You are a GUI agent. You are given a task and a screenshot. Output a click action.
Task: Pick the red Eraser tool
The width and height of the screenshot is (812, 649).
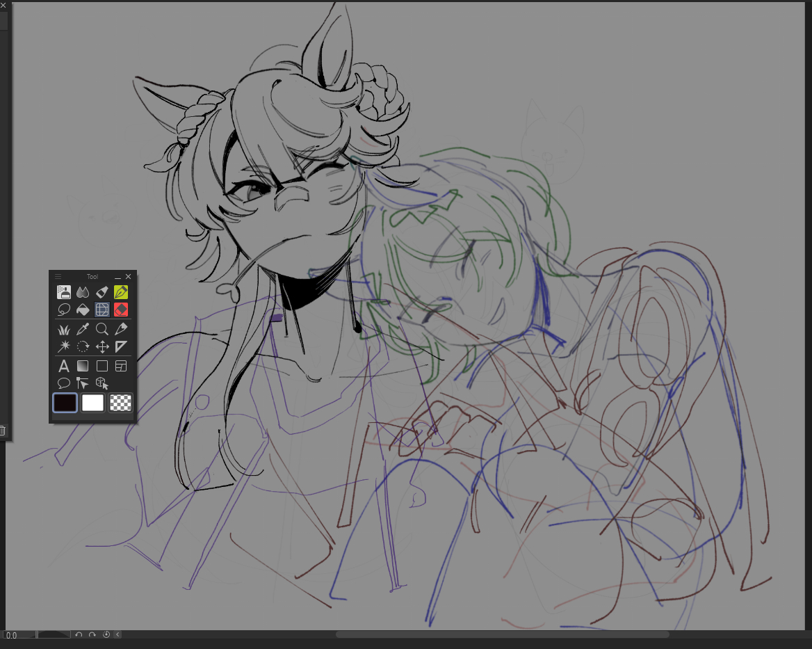click(121, 310)
